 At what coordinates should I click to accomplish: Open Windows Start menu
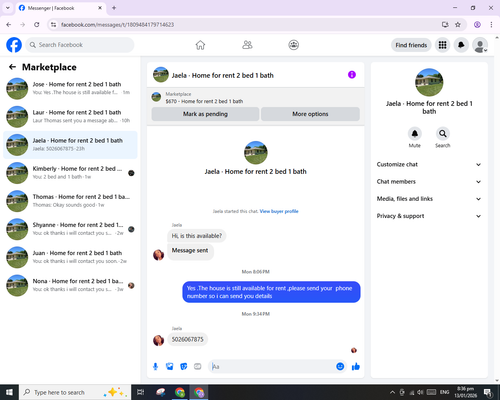click(x=9, y=392)
